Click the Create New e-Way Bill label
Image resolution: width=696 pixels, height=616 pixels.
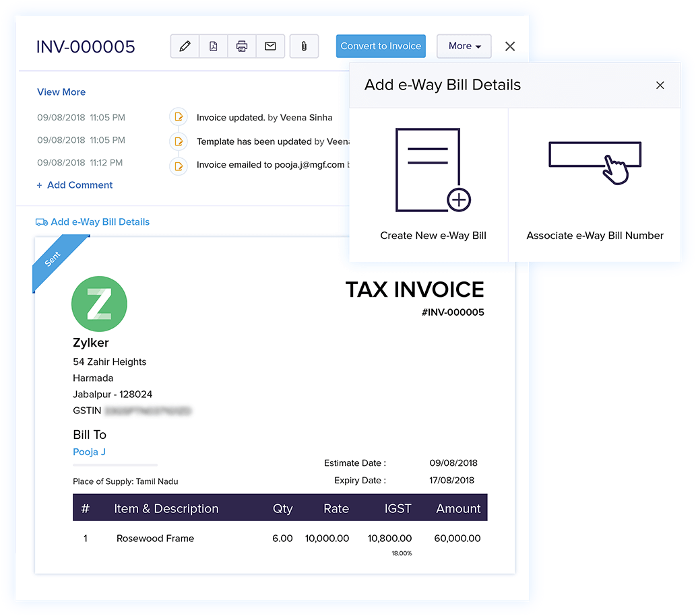point(433,236)
